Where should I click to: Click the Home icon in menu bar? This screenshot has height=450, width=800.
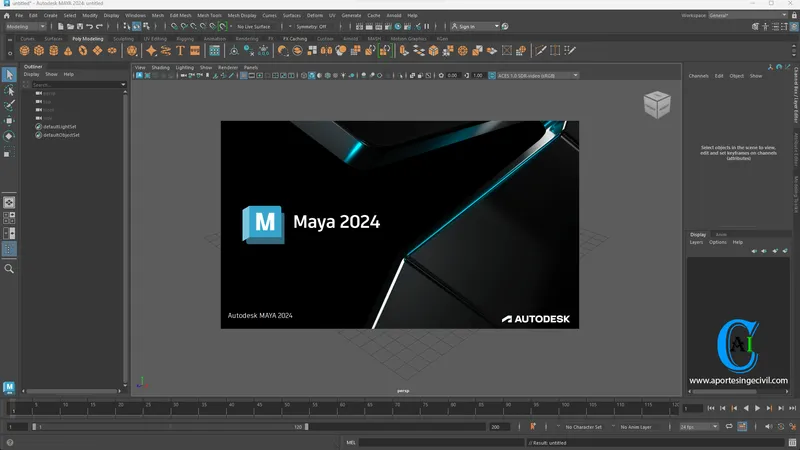(x=7, y=15)
